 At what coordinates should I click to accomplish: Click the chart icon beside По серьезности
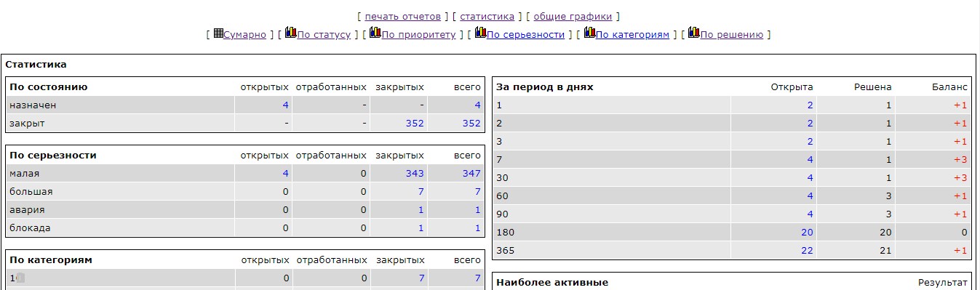coord(480,33)
